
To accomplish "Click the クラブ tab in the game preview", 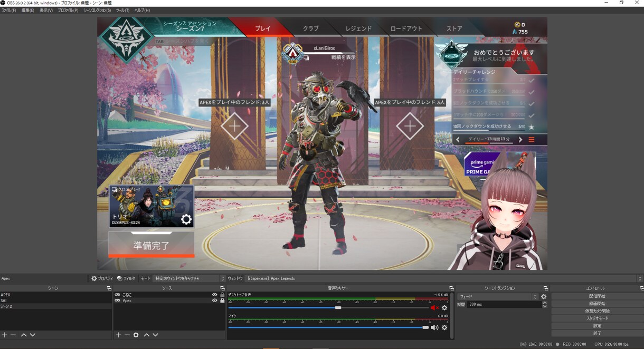I will tap(310, 28).
